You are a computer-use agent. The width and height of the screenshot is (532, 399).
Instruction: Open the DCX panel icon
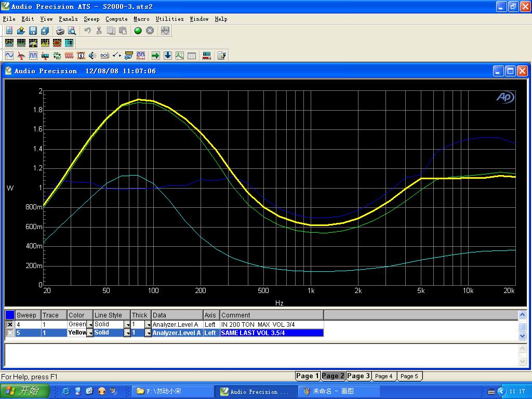coord(104,56)
